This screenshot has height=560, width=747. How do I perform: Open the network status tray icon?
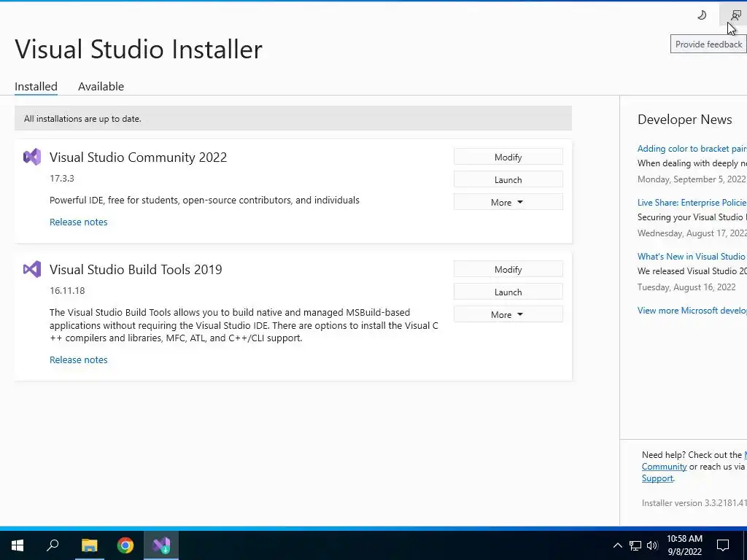tap(635, 545)
